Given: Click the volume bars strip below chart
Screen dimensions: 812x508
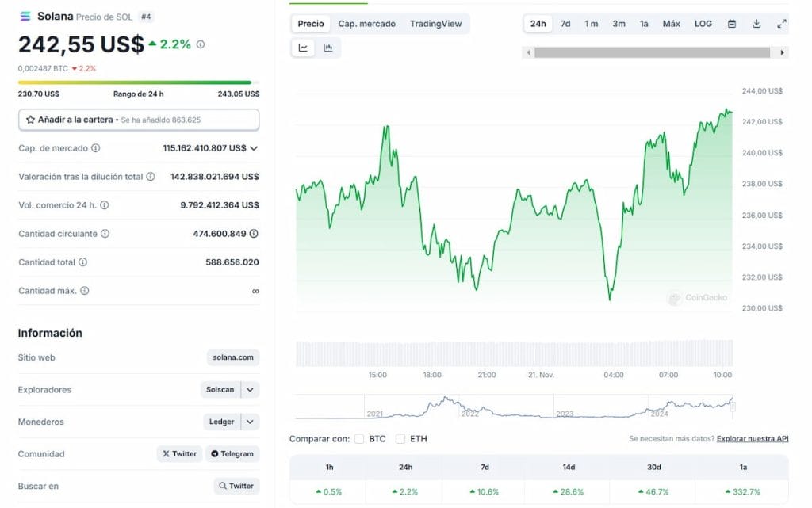Looking at the screenshot, I should (514, 353).
